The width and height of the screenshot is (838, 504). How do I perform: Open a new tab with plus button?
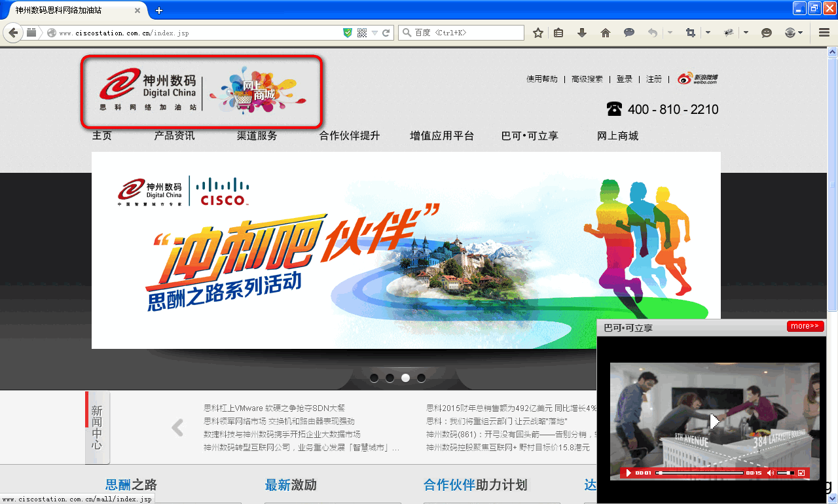click(x=159, y=10)
